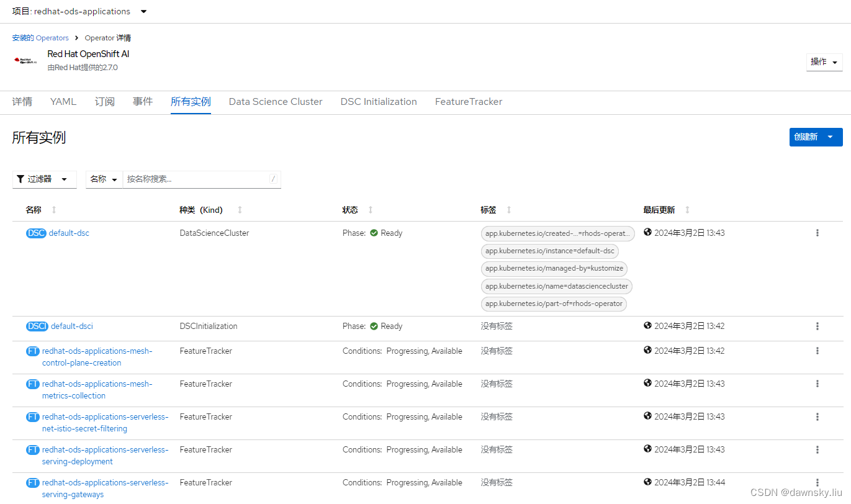Click the filter funnel icon
This screenshot has width=851, height=504.
tap(20, 179)
